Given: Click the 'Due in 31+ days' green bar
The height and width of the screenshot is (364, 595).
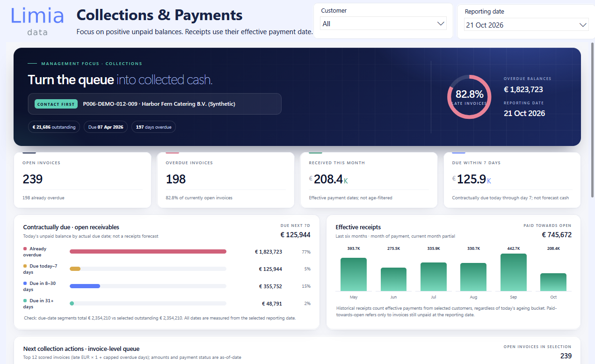Looking at the screenshot, I should 72,303.
